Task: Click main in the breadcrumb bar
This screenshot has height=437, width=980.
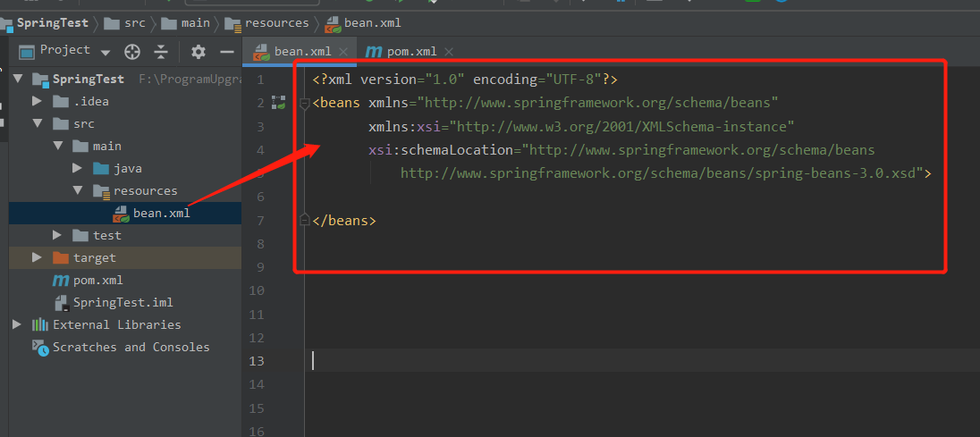Action: tap(195, 23)
